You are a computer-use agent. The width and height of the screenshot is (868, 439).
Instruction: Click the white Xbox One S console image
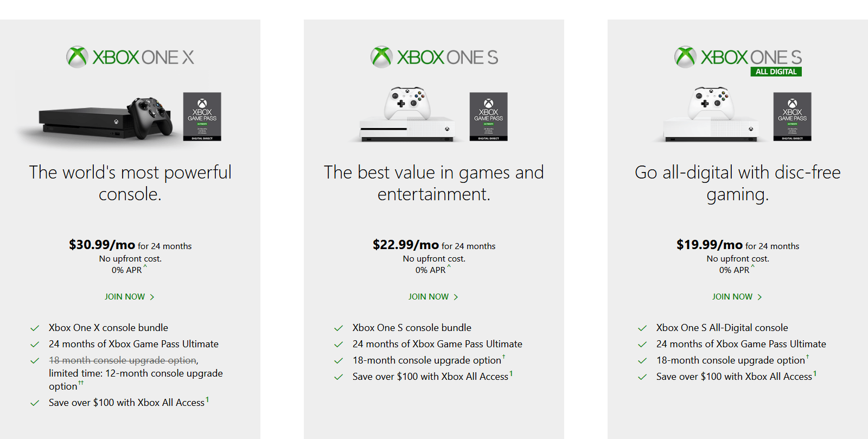click(408, 115)
